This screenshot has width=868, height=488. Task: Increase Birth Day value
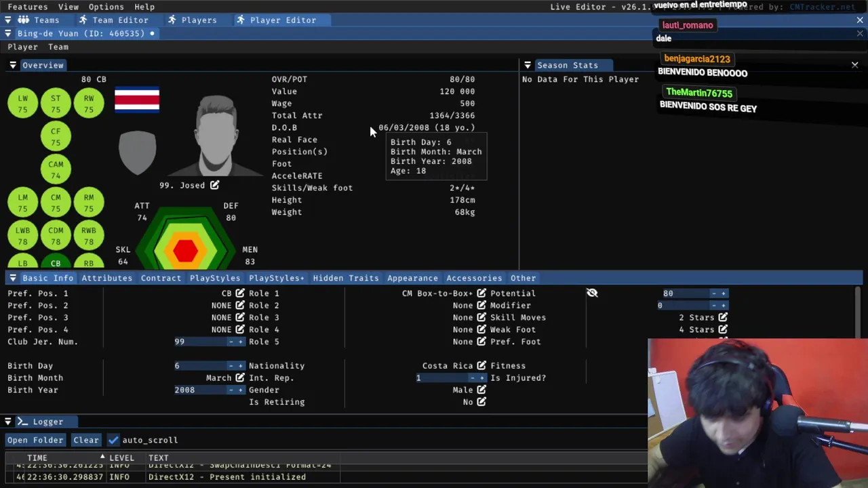[x=240, y=366]
